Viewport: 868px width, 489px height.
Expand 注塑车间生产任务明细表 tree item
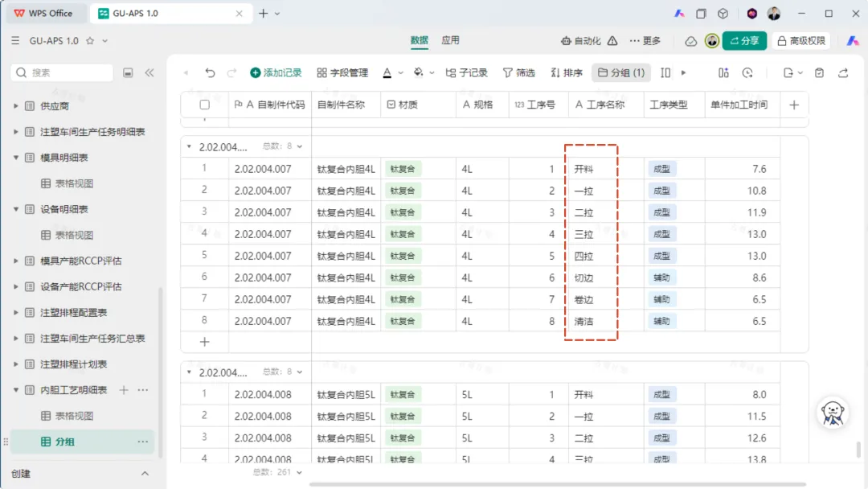click(x=15, y=132)
